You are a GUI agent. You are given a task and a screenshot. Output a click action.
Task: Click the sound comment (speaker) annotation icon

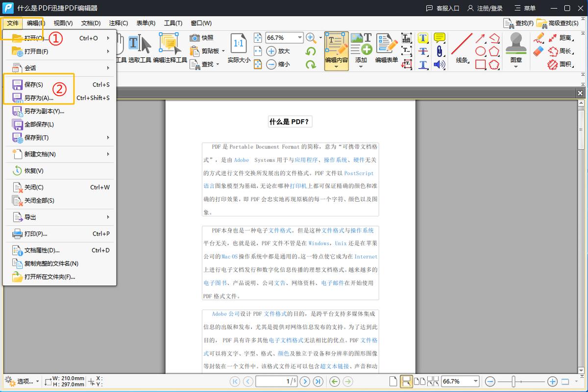439,64
